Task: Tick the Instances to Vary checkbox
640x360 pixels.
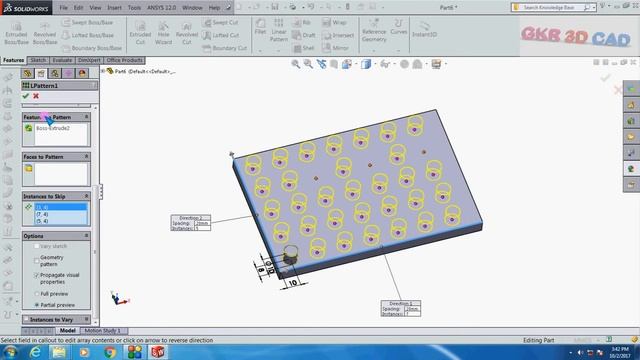Action: (x=26, y=319)
